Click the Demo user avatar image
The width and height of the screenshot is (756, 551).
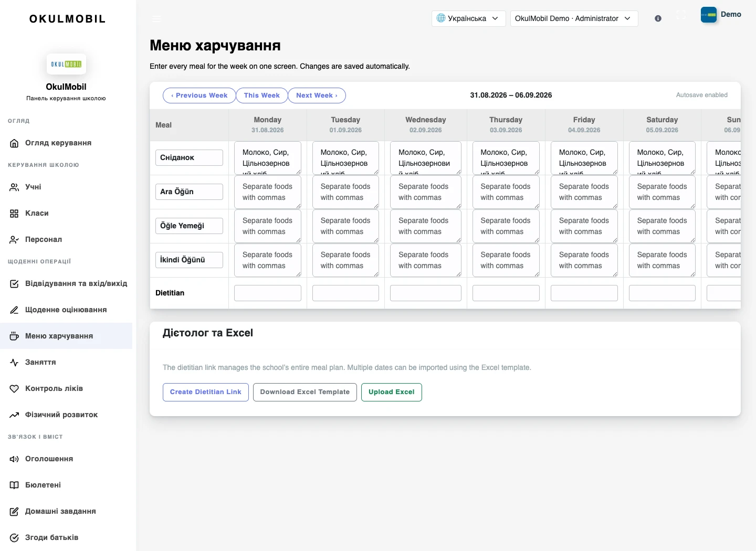709,15
